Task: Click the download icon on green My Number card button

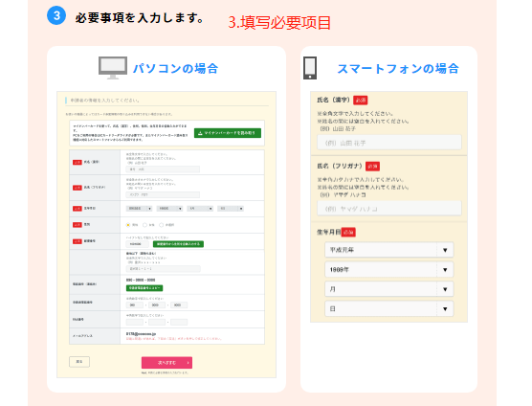Action: click(200, 133)
